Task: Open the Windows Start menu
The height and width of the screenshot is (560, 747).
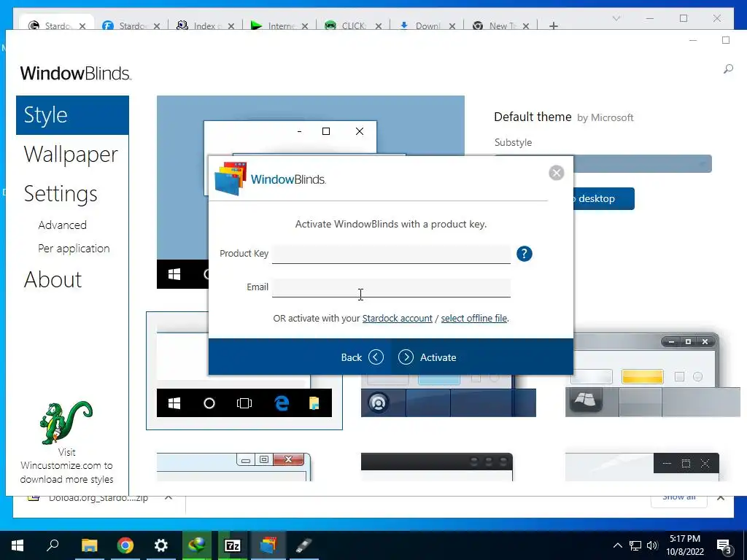Action: [18, 545]
